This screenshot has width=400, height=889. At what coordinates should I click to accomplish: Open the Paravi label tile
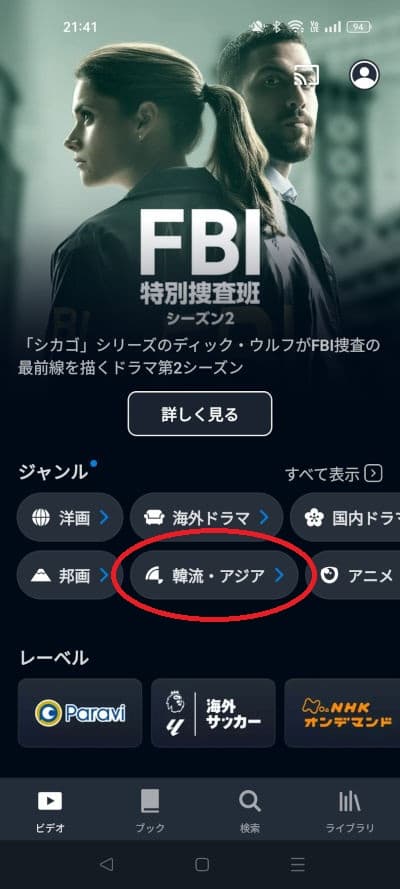pos(80,713)
